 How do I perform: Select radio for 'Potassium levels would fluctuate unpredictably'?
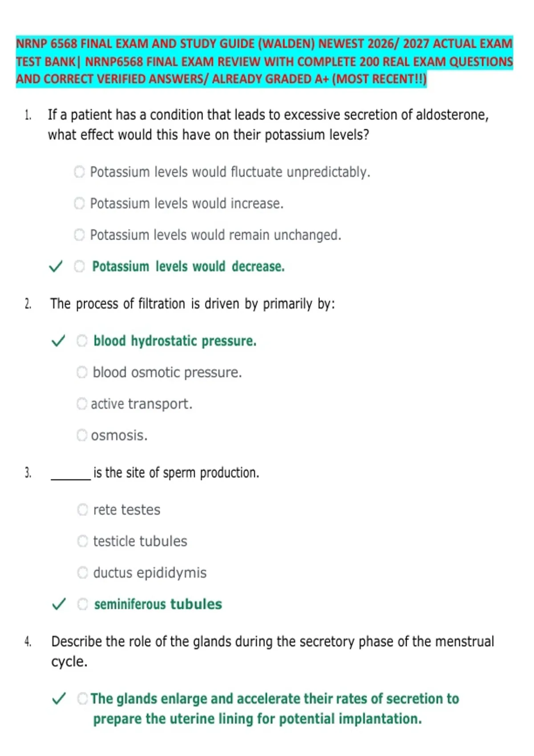tap(79, 172)
